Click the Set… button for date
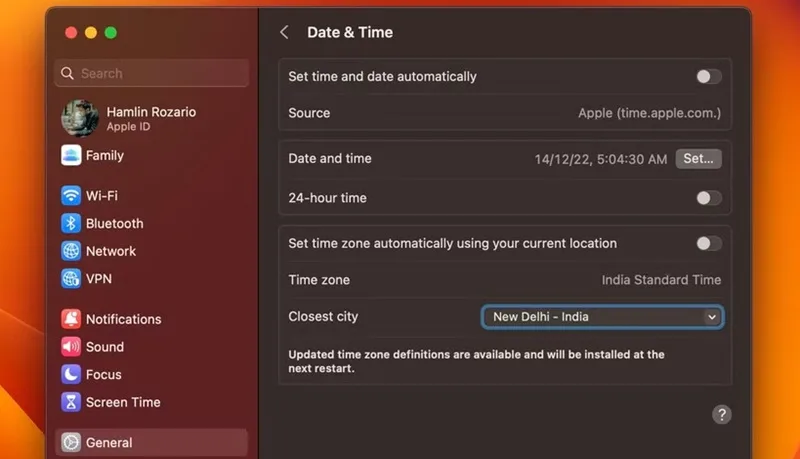This screenshot has height=459, width=800. tap(698, 159)
